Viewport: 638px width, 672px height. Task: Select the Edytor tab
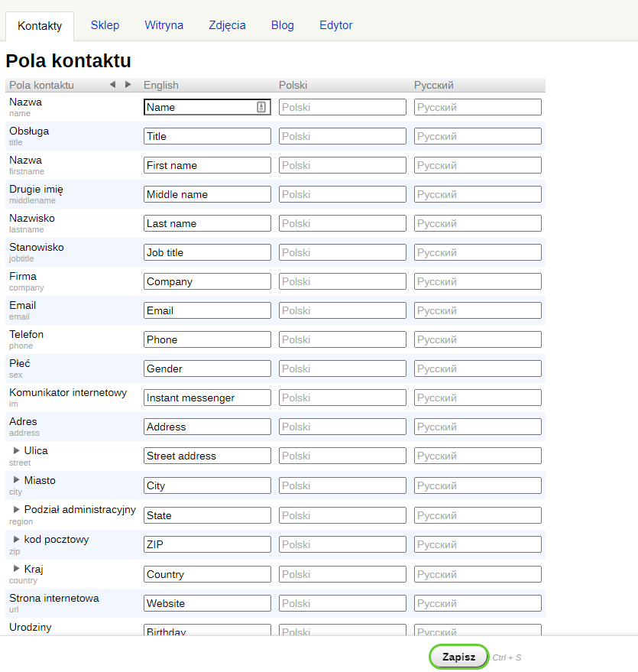335,25
